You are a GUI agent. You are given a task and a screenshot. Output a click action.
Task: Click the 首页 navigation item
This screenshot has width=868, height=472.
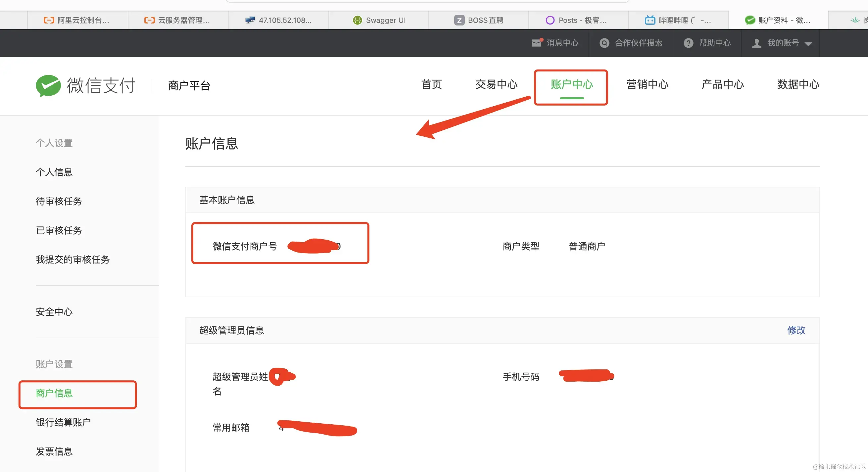[431, 84]
